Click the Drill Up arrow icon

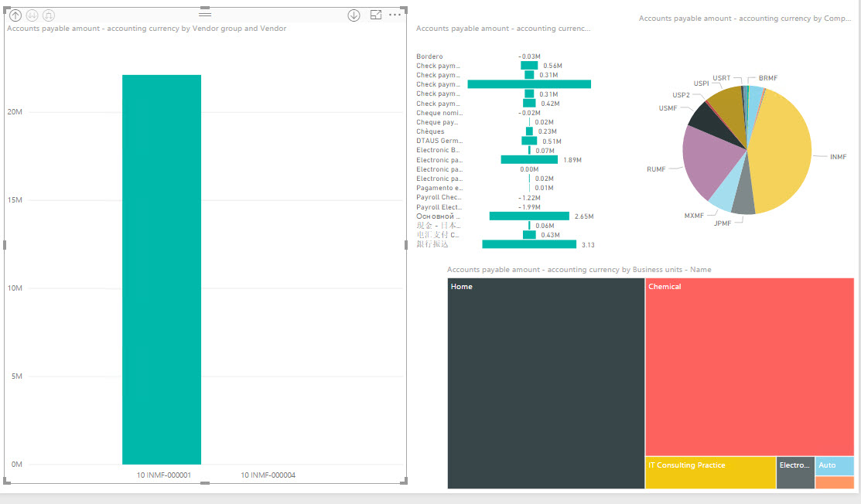(x=15, y=15)
